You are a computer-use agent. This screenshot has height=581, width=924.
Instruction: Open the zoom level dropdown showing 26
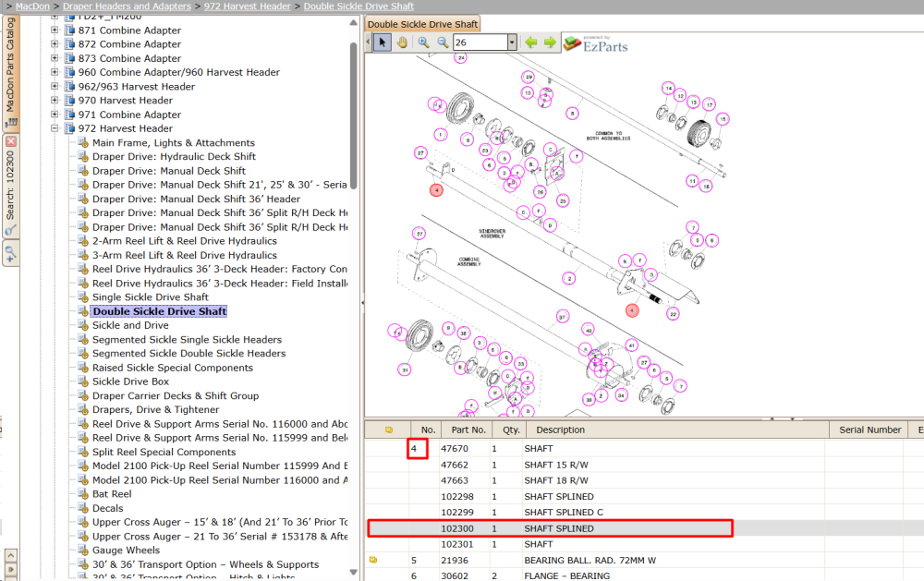512,42
